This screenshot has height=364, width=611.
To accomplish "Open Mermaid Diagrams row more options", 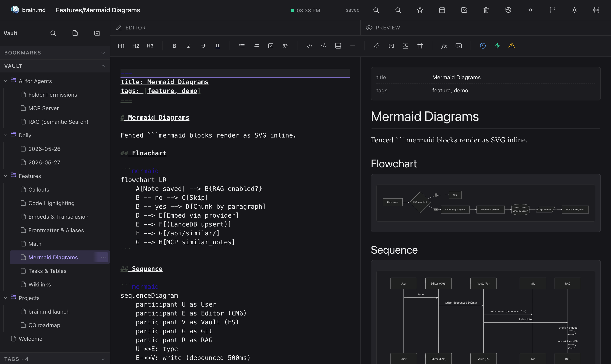I will (x=103, y=257).
